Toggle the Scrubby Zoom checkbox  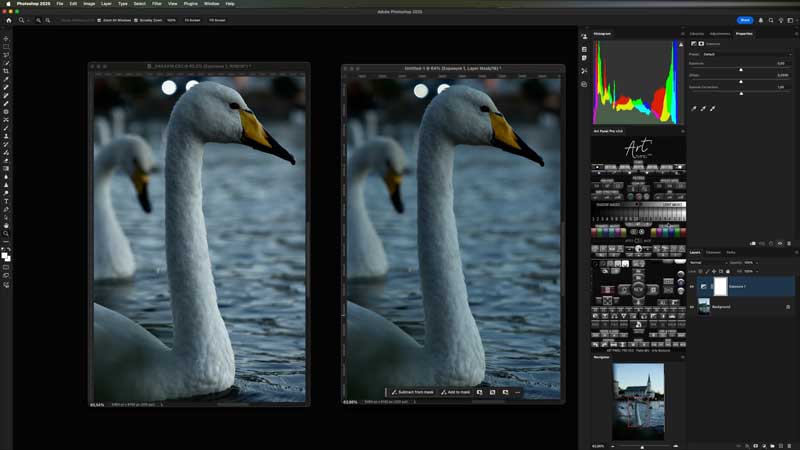coord(137,20)
